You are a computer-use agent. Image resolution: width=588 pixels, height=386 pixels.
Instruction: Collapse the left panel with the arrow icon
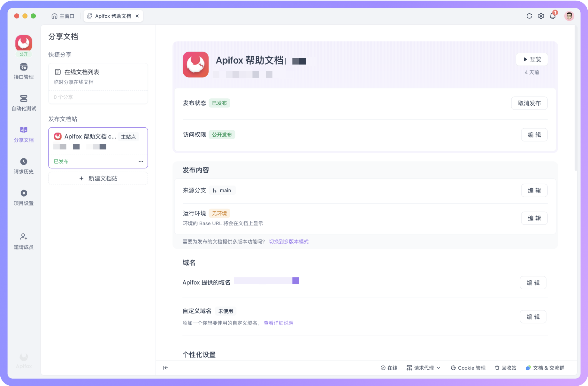tap(166, 368)
